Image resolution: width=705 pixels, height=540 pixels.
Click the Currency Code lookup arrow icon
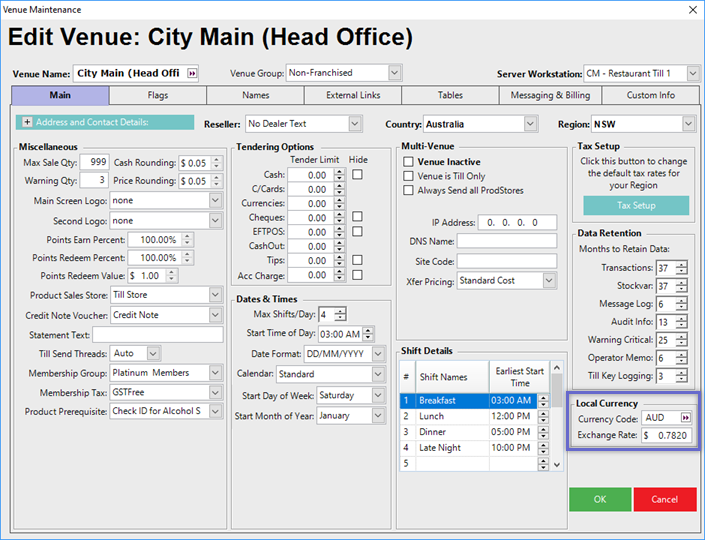point(685,418)
